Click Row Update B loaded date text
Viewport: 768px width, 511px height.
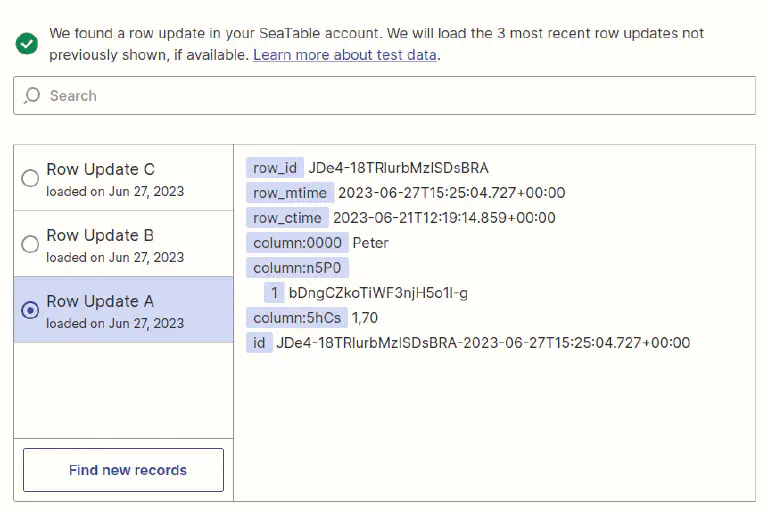pyautogui.click(x=115, y=257)
